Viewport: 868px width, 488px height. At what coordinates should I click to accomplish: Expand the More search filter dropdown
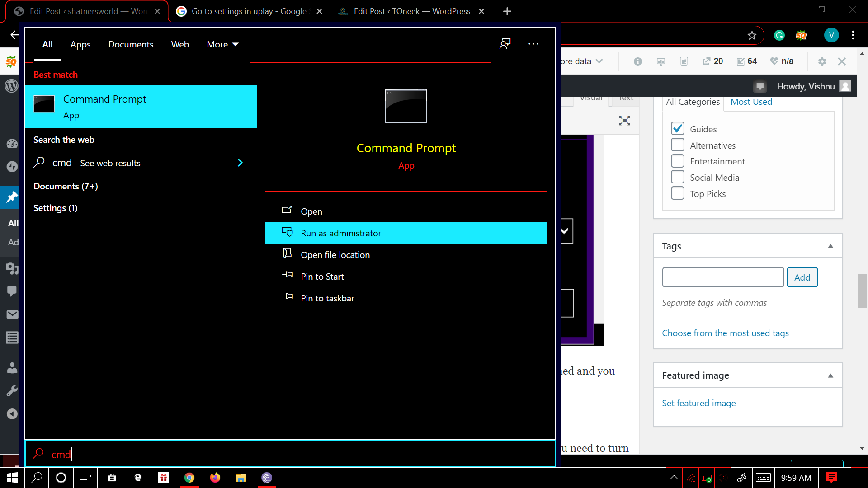pos(222,44)
